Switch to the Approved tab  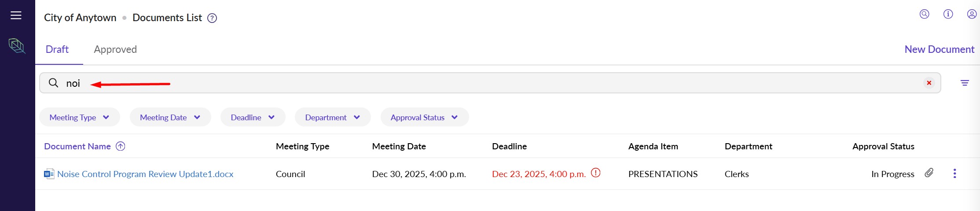(x=115, y=49)
